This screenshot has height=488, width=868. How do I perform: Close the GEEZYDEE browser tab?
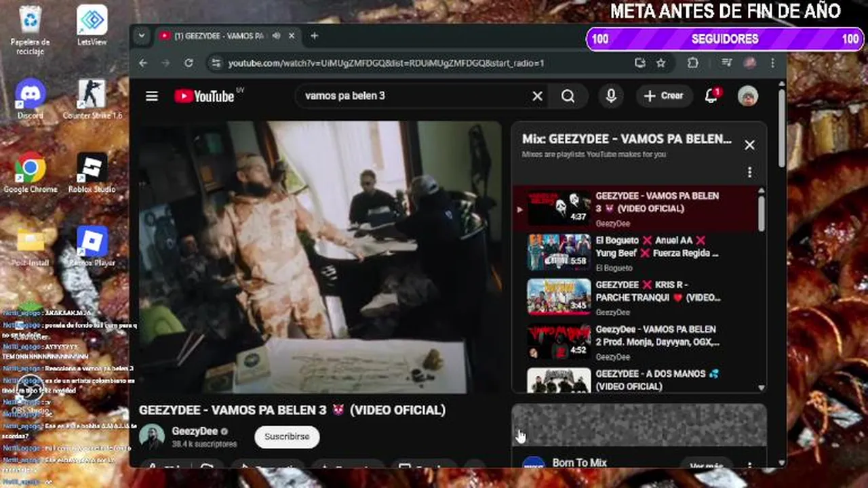[x=292, y=36]
